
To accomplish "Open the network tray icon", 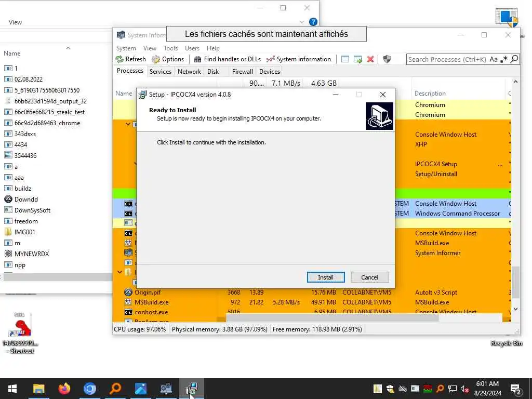I will point(453,389).
